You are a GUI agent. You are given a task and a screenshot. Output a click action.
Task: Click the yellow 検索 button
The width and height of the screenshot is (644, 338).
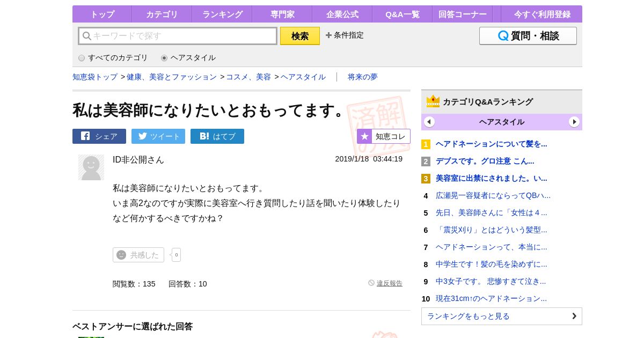point(300,36)
